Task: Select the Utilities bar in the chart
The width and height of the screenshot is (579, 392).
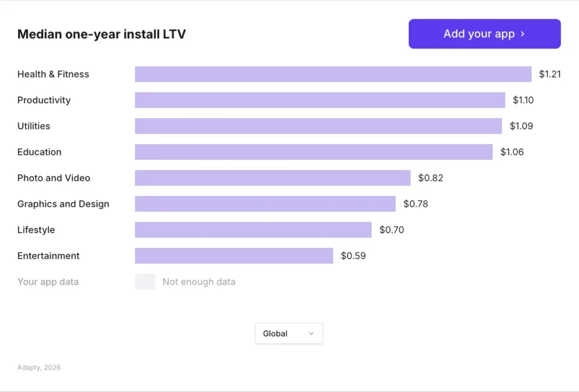Action: [x=318, y=126]
